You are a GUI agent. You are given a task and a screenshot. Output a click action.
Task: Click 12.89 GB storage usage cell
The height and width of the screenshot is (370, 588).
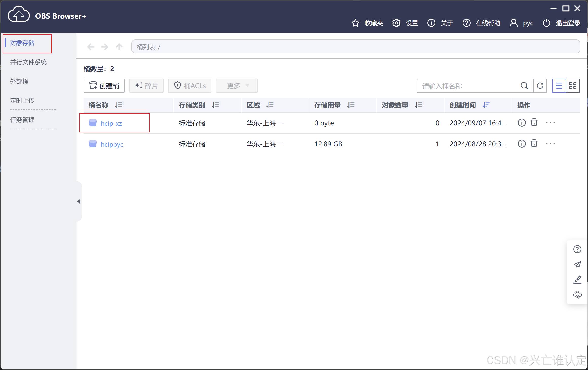point(328,144)
